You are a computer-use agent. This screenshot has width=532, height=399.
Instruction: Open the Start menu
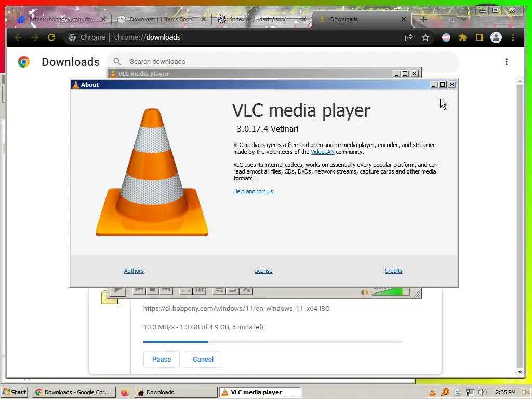pyautogui.click(x=14, y=392)
